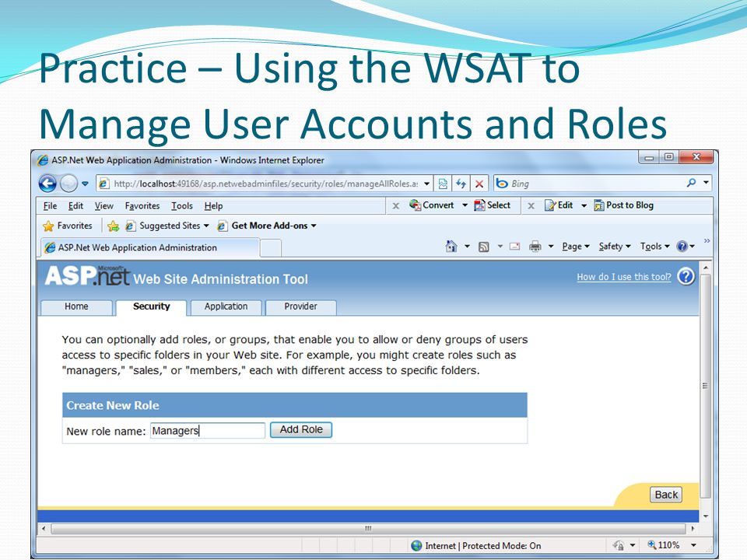Click the command bar Help question icon
Viewport: 747px width, 560px height.
(682, 247)
